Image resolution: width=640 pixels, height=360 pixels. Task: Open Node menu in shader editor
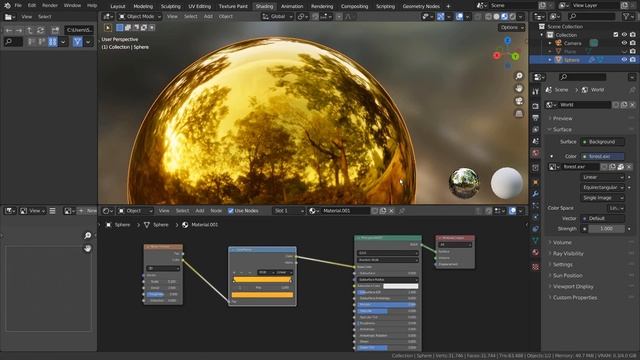coord(216,211)
